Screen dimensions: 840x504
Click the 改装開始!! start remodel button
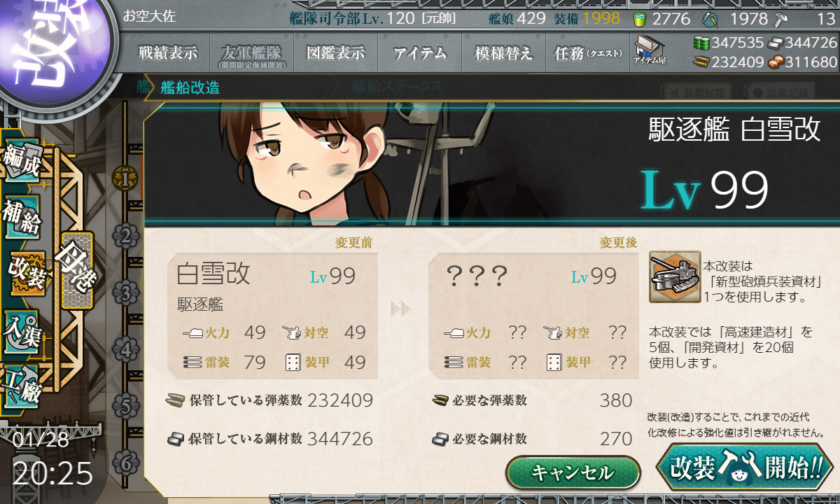click(x=745, y=467)
